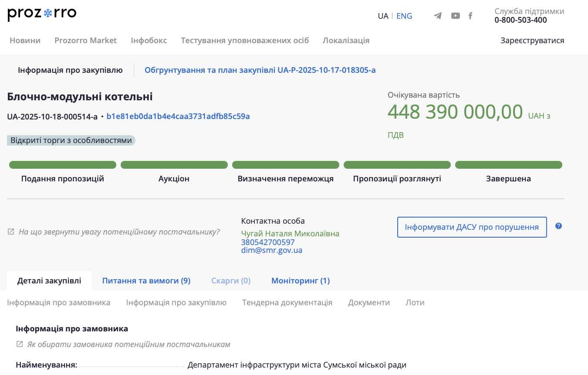Click the tender hash ID link
The image size is (588, 375).
(x=178, y=116)
